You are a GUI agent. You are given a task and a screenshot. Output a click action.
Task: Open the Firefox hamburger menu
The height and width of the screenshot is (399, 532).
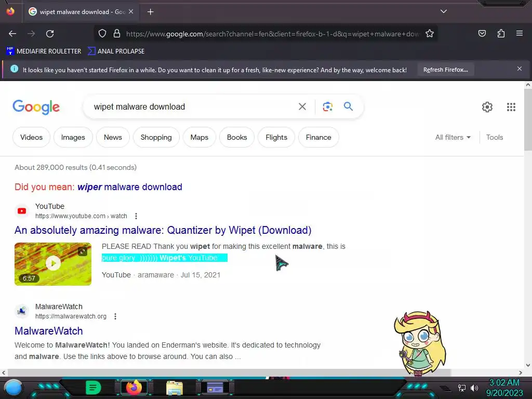[x=520, y=33]
